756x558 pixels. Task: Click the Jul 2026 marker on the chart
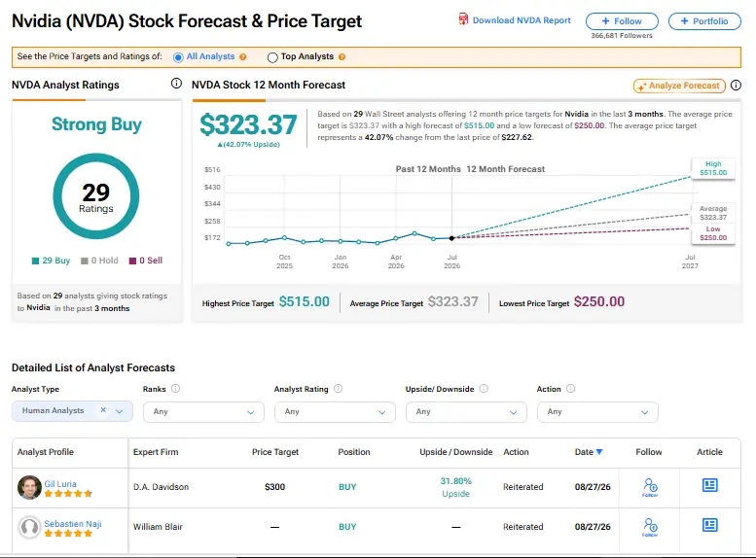tap(451, 238)
